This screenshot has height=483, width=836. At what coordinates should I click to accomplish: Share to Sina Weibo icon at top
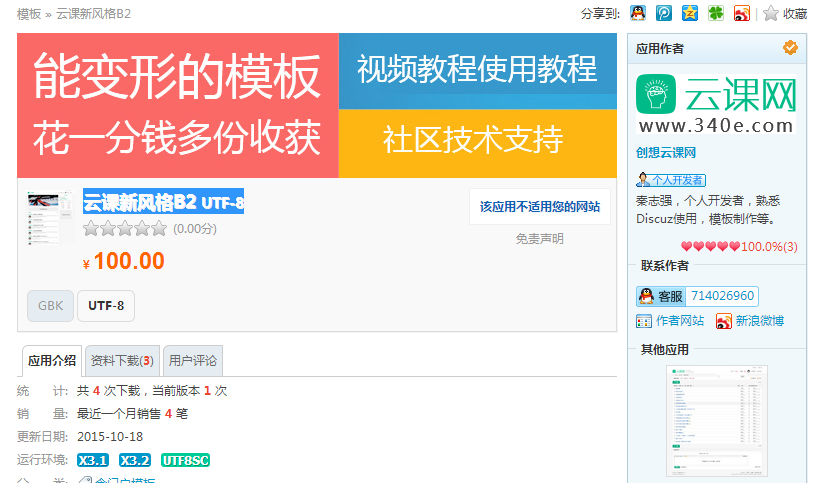click(x=742, y=13)
